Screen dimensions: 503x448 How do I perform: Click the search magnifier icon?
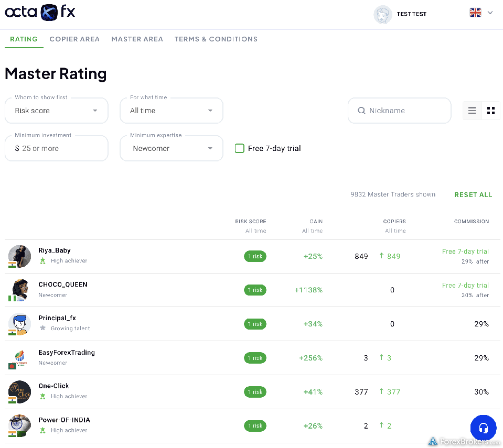(x=361, y=111)
